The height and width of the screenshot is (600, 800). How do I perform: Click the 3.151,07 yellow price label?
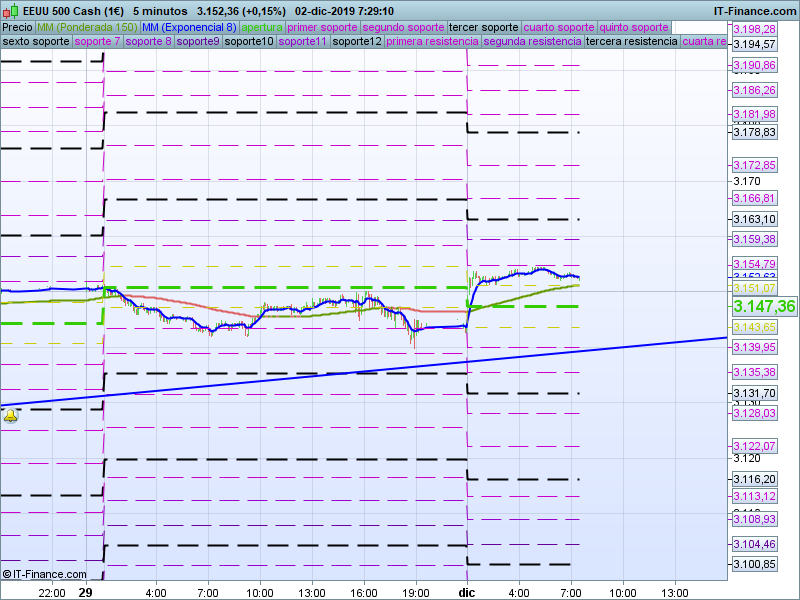(755, 288)
